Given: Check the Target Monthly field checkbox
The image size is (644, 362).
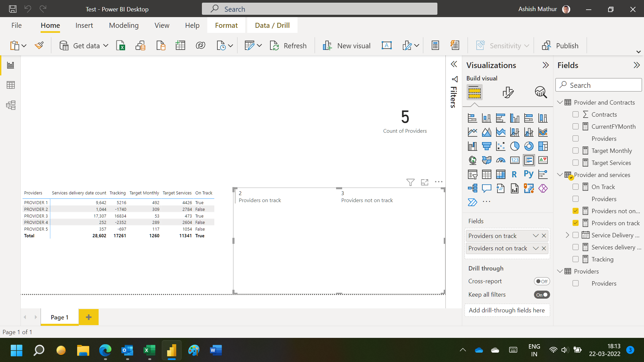Looking at the screenshot, I should coord(576,150).
